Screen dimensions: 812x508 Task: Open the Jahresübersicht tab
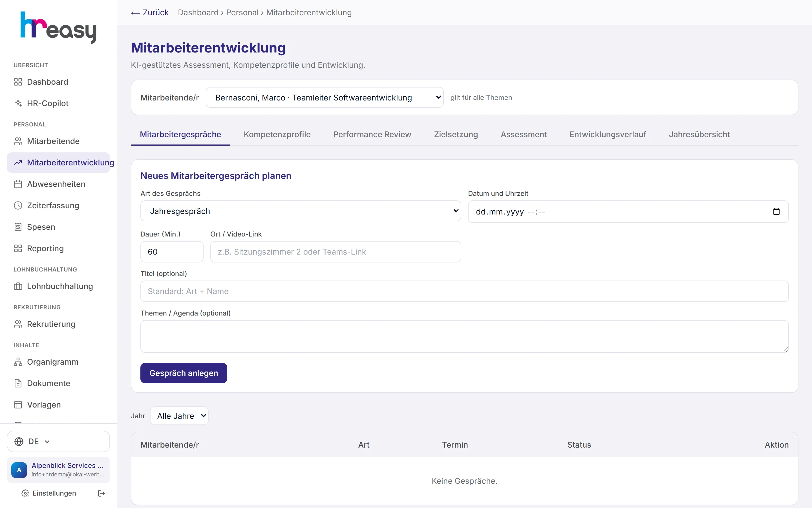pyautogui.click(x=699, y=134)
